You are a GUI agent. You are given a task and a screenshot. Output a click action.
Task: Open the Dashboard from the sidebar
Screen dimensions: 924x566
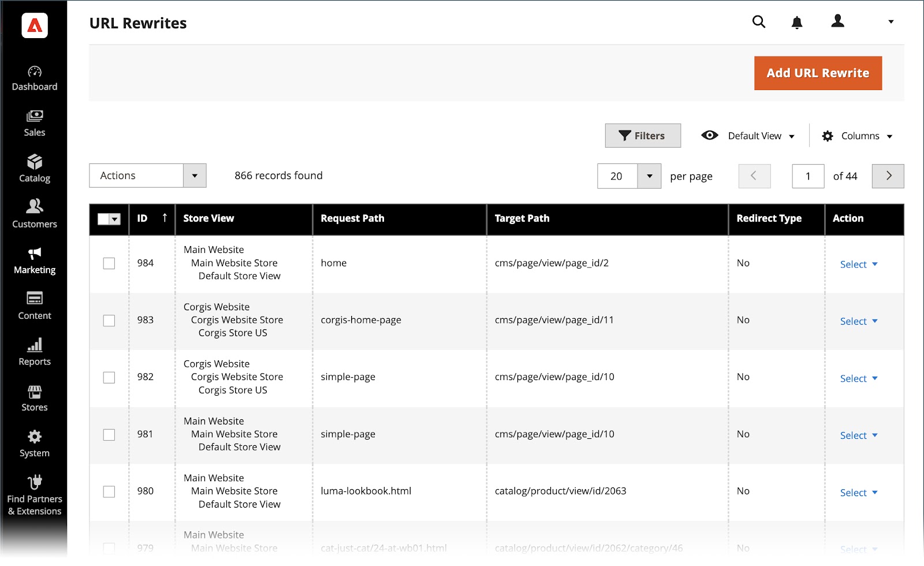tap(34, 78)
